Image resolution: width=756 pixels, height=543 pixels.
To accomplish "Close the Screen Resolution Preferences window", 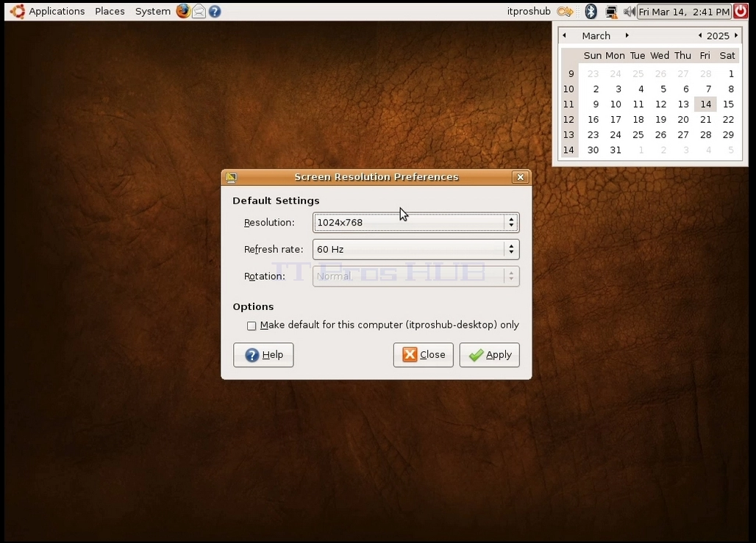I will [520, 177].
